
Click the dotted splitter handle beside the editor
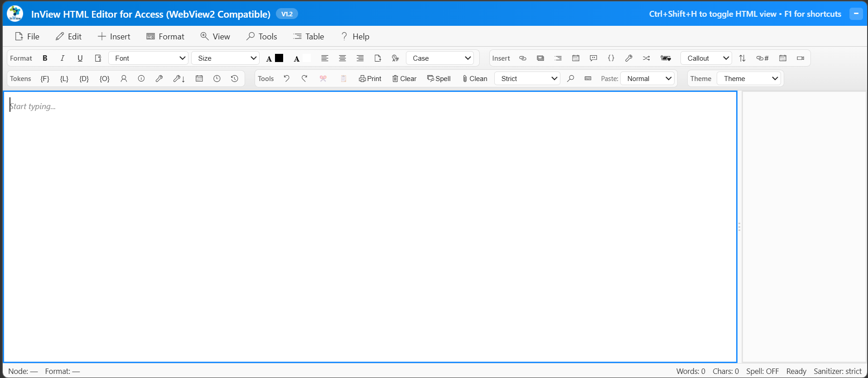739,226
